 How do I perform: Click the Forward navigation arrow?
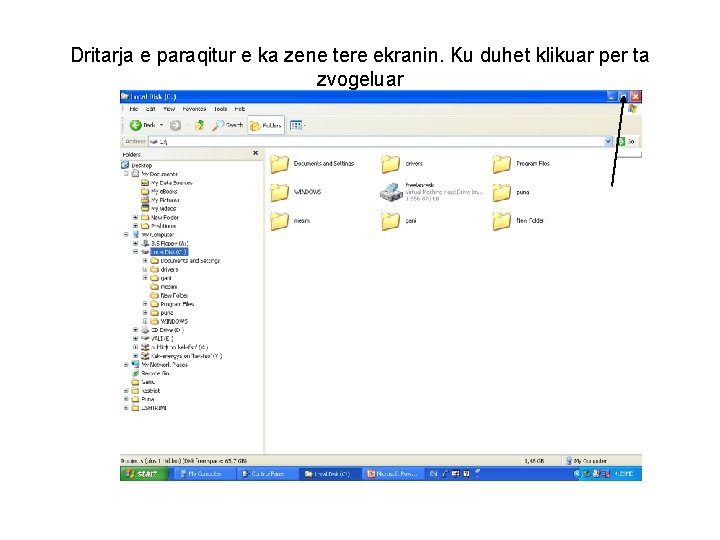(175, 125)
